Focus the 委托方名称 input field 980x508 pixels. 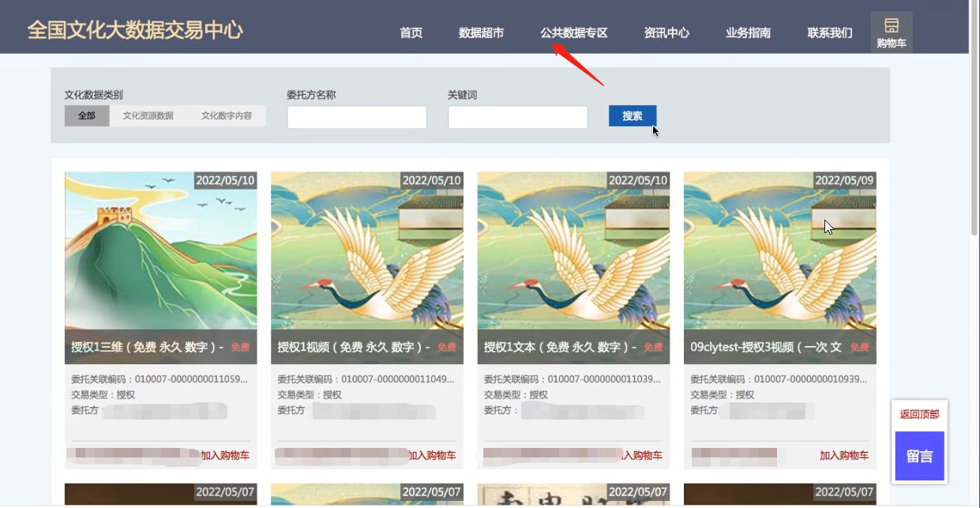[x=357, y=118]
